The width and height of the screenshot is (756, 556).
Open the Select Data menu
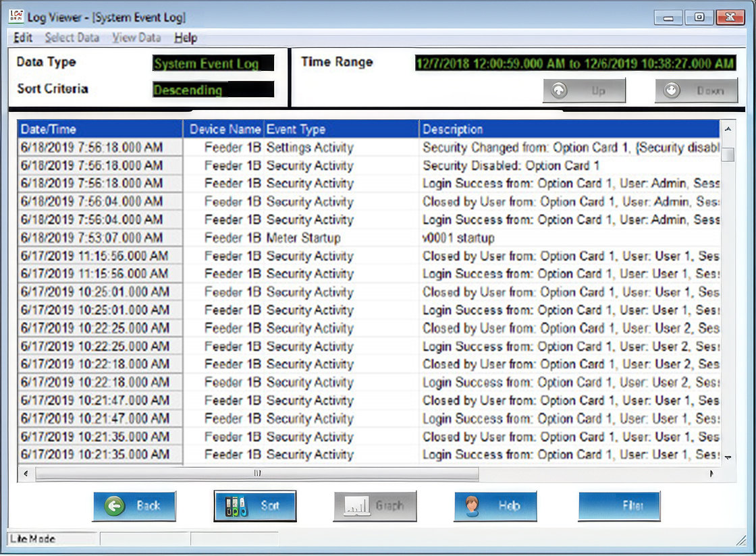pos(72,38)
